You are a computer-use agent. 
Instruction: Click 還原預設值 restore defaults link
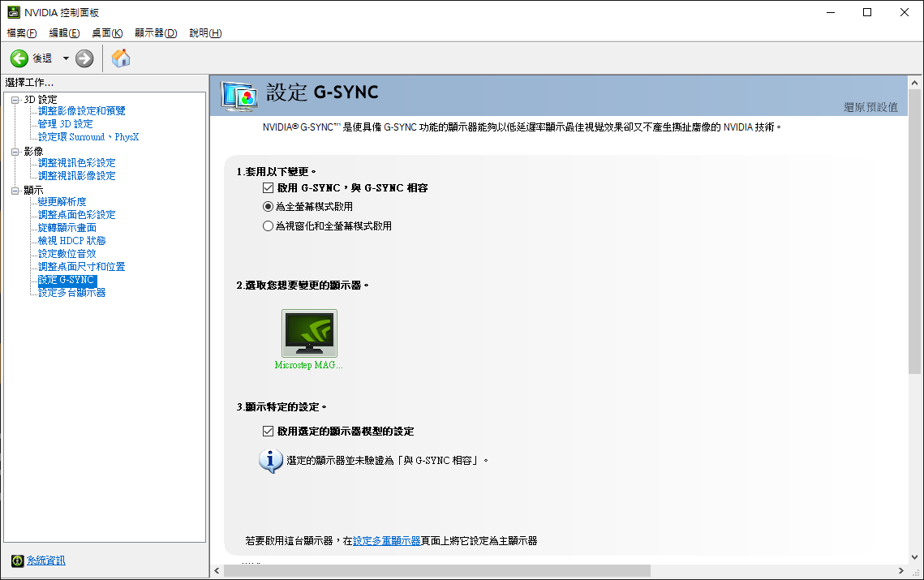coord(870,107)
